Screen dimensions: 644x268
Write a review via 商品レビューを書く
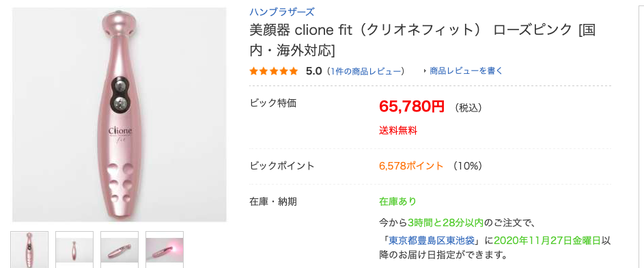(466, 71)
